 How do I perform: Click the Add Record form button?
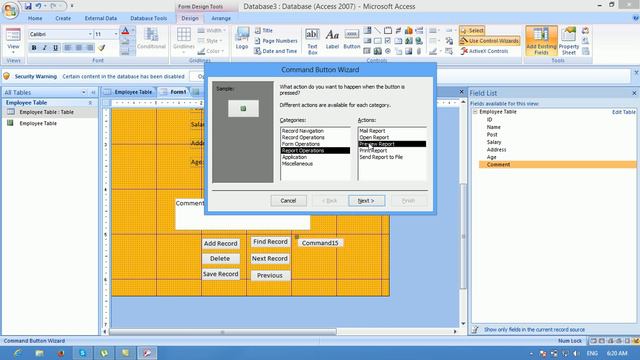(220, 243)
